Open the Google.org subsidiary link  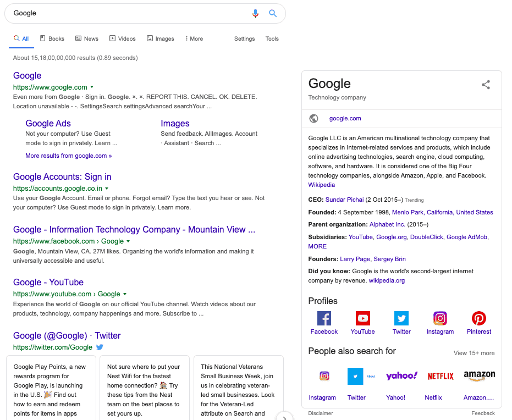(391, 237)
